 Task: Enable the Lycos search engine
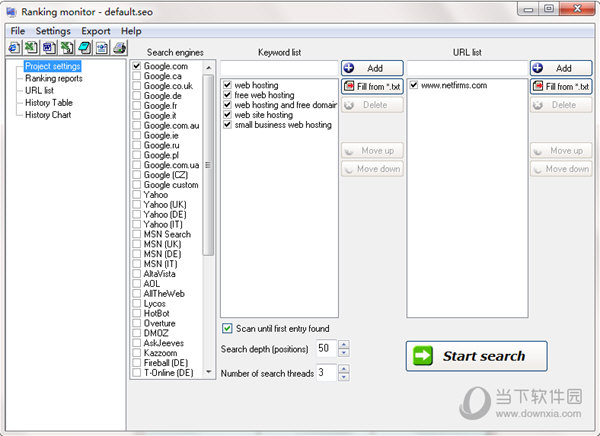137,304
